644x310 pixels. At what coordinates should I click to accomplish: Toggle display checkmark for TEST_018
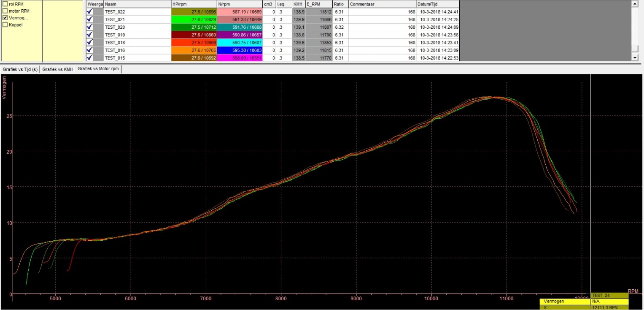[x=90, y=42]
